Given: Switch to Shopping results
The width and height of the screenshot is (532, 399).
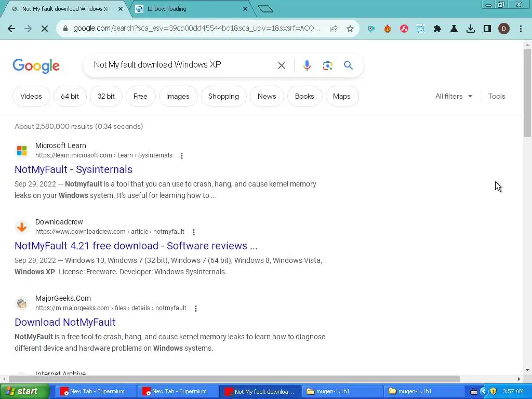Looking at the screenshot, I should (x=223, y=96).
